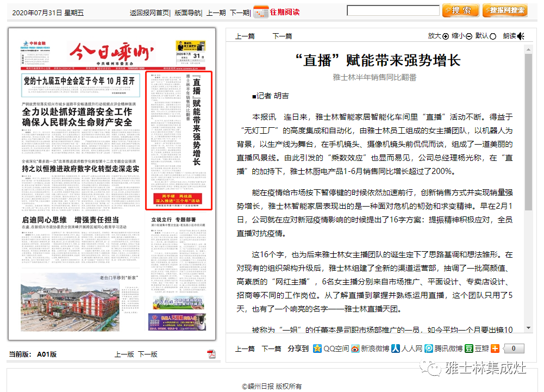Click the green advertisement banner on the page
The width and height of the screenshot is (544, 392).
pyautogui.click(x=178, y=303)
